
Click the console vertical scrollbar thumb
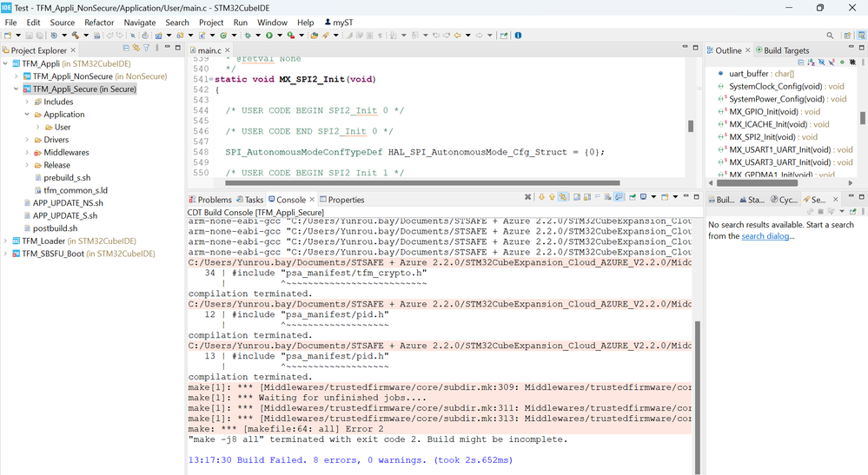pyautogui.click(x=698, y=397)
